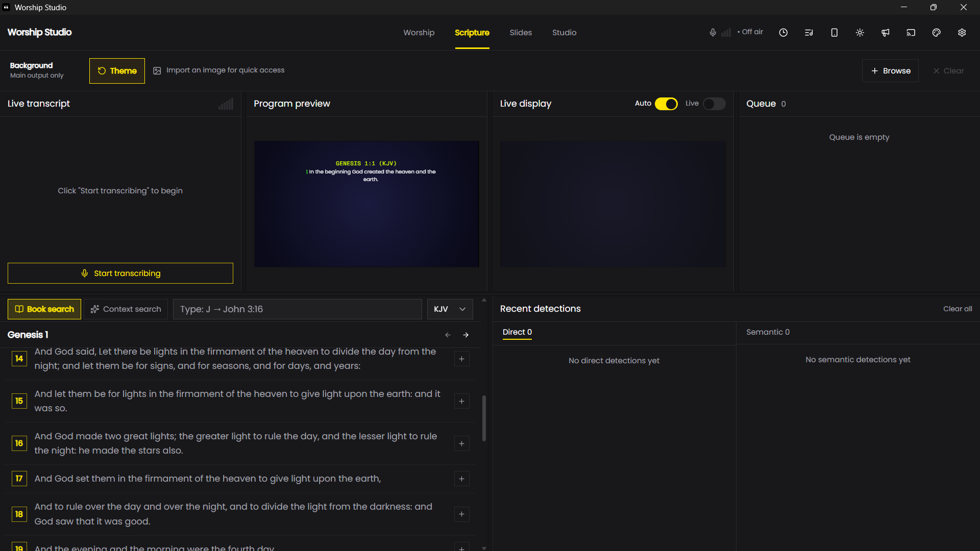Select verse number 16 badge

pyautogui.click(x=19, y=443)
